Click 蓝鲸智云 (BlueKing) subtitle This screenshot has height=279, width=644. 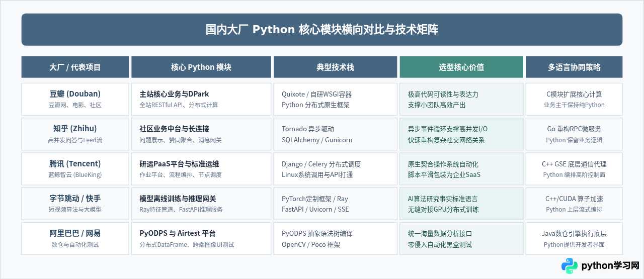75,175
